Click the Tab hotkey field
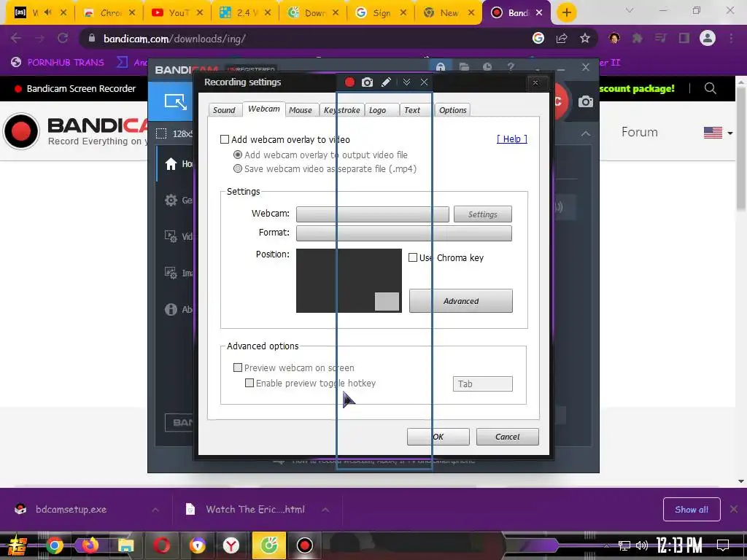 pyautogui.click(x=483, y=384)
